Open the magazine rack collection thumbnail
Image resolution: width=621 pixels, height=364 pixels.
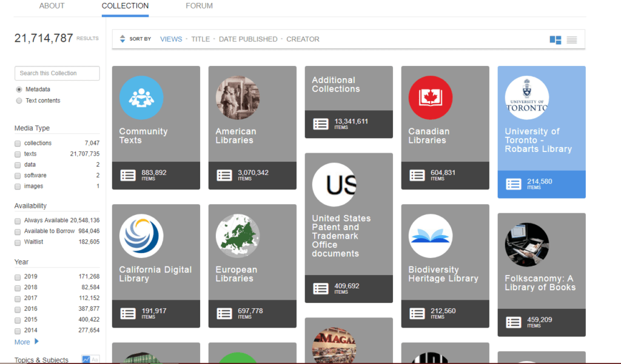click(x=334, y=345)
